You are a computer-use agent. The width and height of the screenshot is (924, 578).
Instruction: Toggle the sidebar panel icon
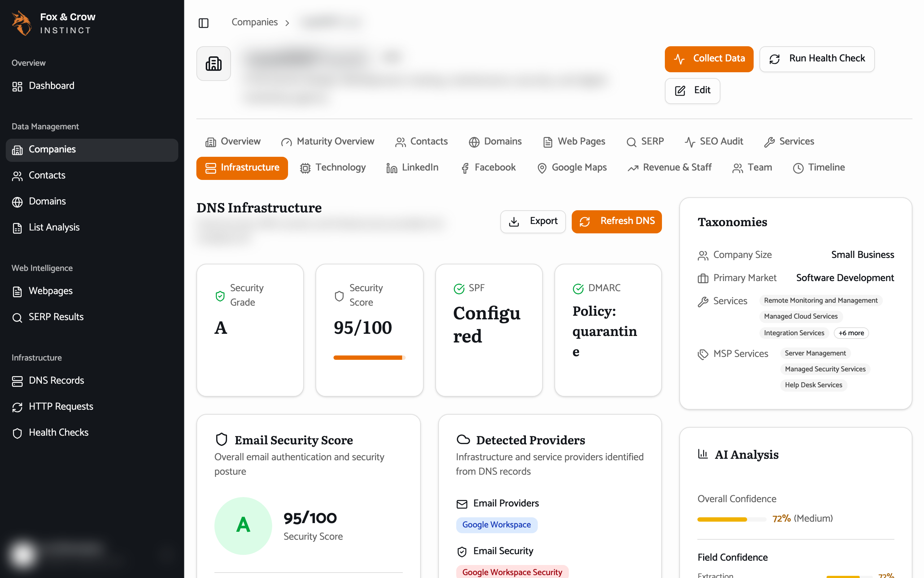point(204,23)
